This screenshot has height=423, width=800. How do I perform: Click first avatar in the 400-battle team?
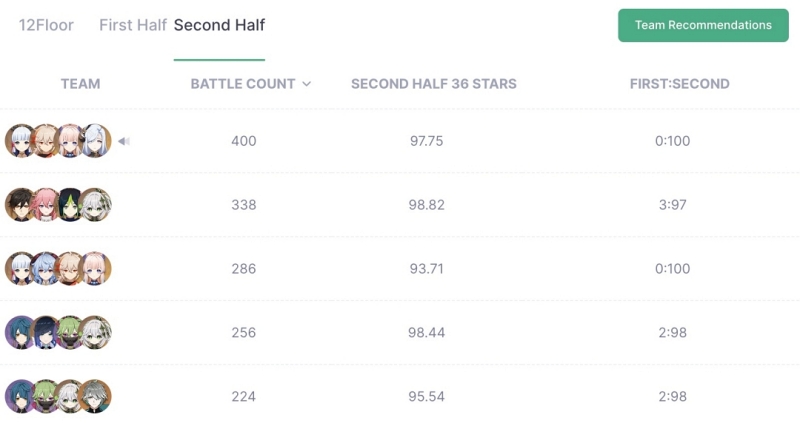(x=21, y=141)
